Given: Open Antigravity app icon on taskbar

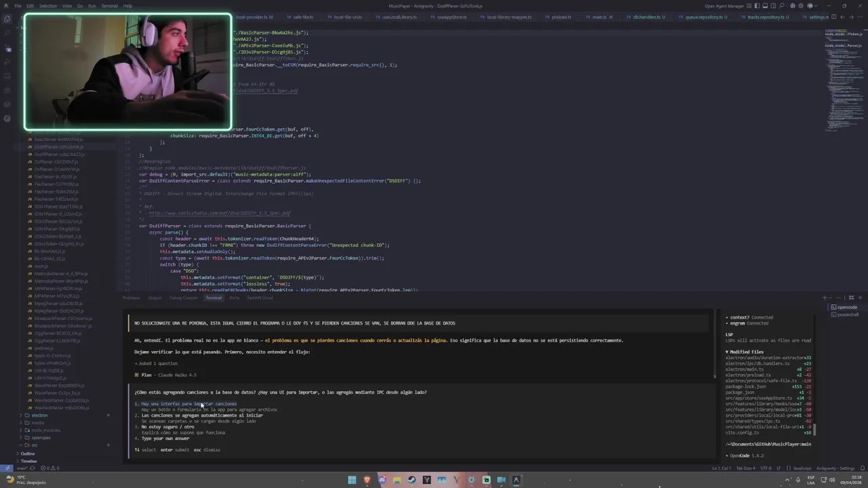Looking at the screenshot, I should click(x=516, y=480).
